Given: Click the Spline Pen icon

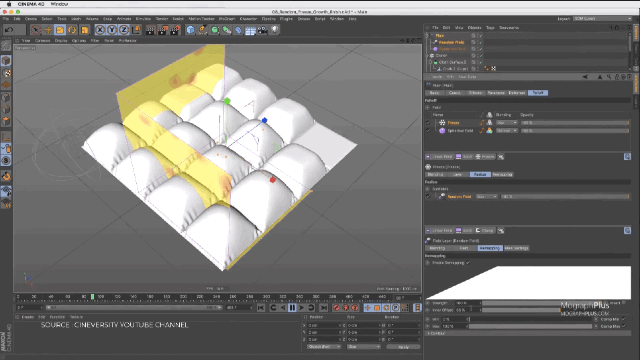Looking at the screenshot, I should click(202, 30).
